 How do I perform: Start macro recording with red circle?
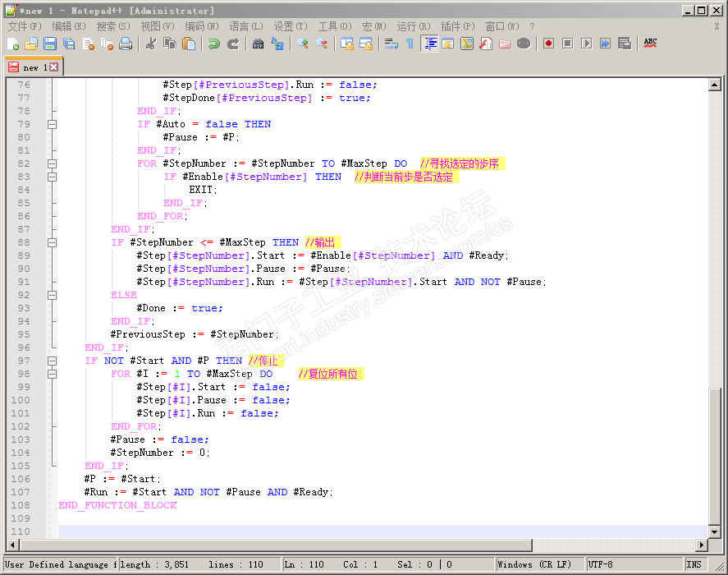547,44
